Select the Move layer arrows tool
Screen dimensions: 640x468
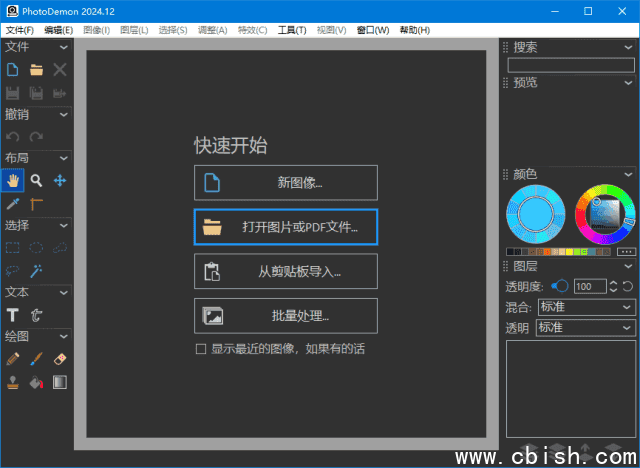pos(60,180)
